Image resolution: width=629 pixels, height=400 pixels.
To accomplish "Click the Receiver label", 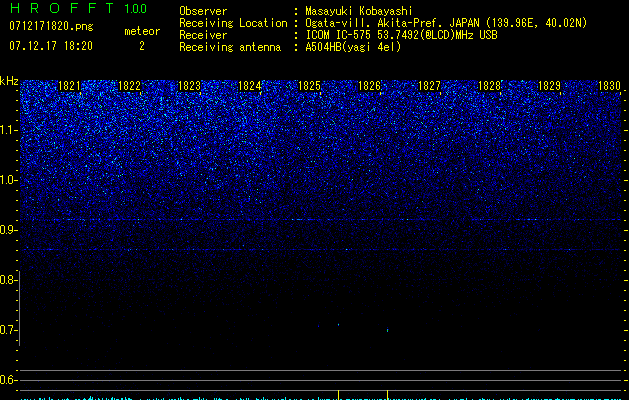I will [x=203, y=35].
